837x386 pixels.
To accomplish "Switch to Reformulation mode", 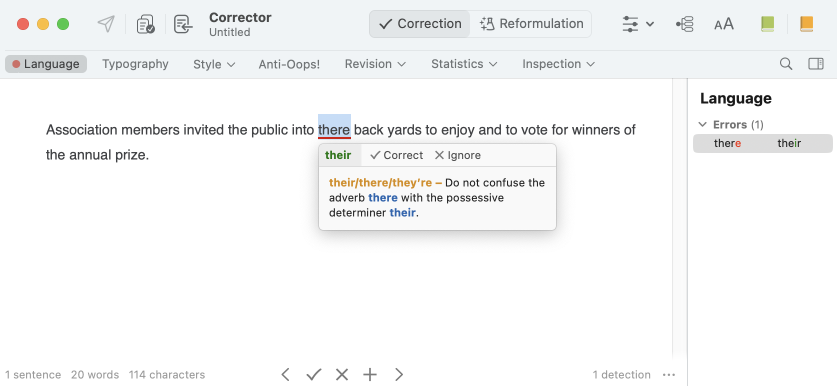I will [531, 24].
